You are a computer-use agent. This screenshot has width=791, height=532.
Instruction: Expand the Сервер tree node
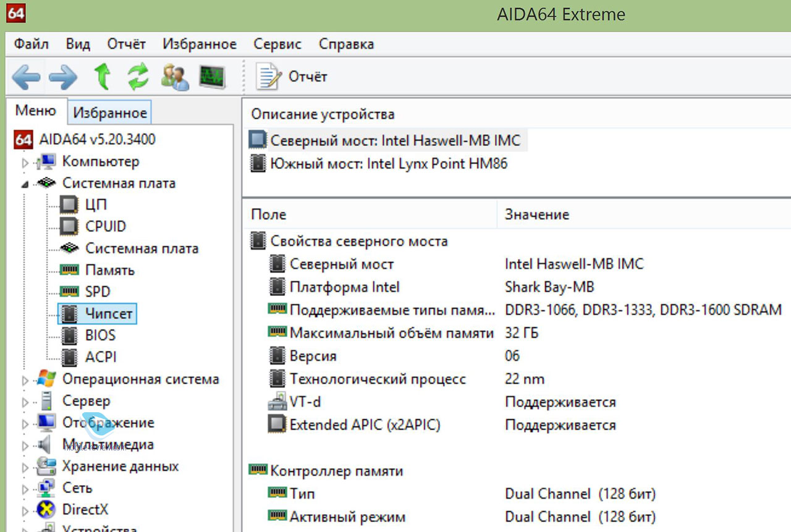(x=25, y=402)
